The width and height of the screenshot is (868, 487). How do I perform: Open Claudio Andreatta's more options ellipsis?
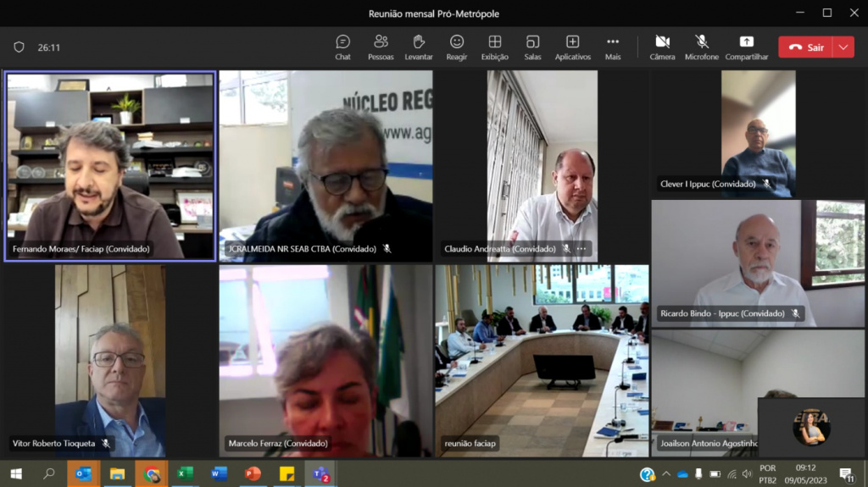pyautogui.click(x=581, y=249)
